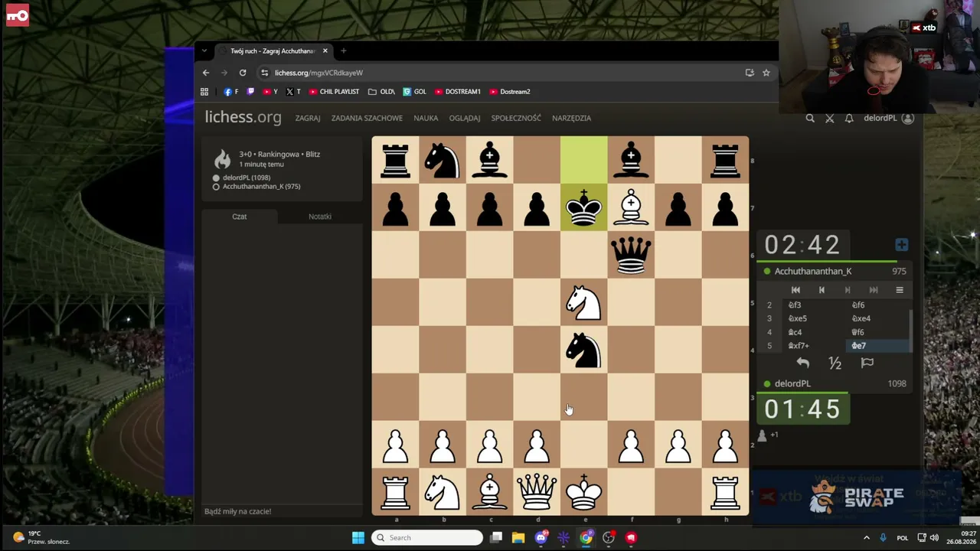Open the SPOŁECZNOŚĆ menu

(516, 118)
